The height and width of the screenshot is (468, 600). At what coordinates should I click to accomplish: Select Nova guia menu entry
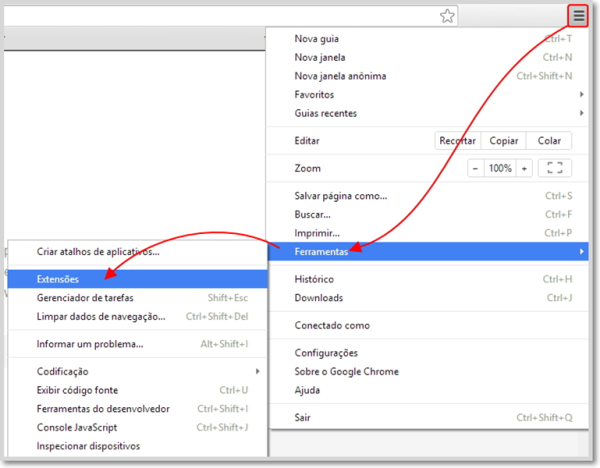427,39
